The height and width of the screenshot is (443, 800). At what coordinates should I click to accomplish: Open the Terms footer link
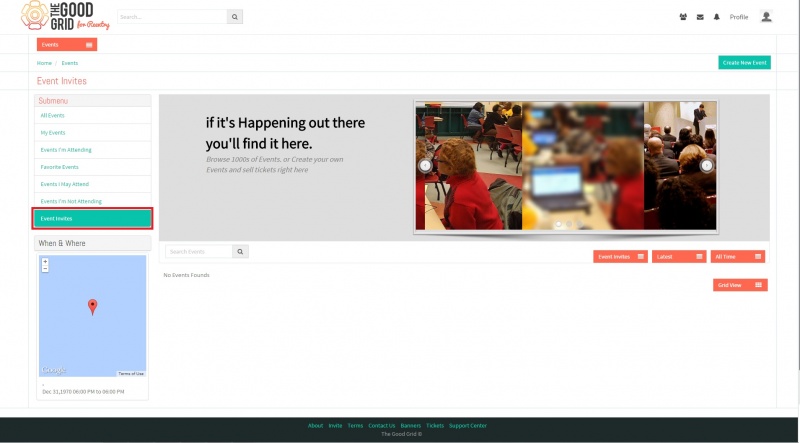pyautogui.click(x=355, y=426)
